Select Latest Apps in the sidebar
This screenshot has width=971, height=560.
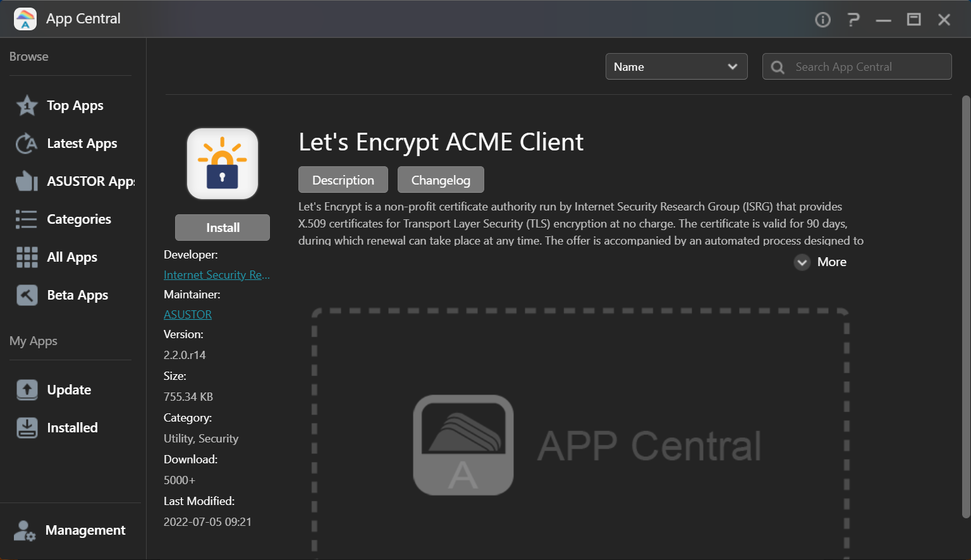(82, 143)
